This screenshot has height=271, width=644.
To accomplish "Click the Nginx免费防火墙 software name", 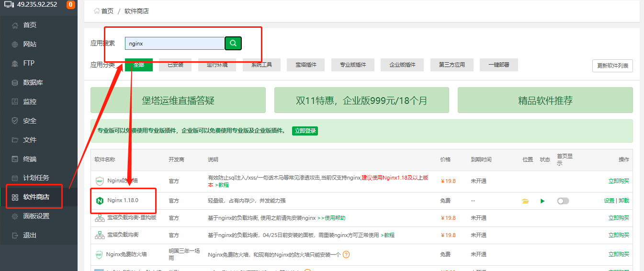I will click(x=126, y=254).
